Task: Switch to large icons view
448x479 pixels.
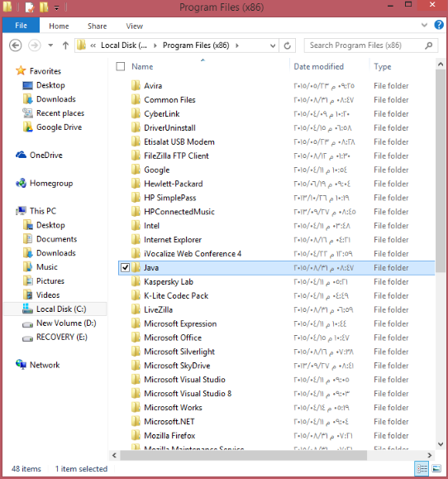Action: coord(436,468)
